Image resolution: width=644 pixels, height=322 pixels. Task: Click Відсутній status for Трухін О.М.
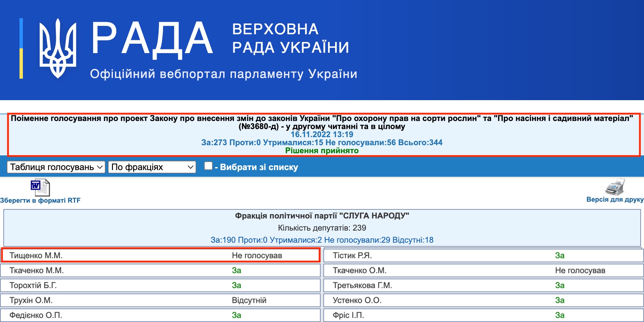(249, 300)
